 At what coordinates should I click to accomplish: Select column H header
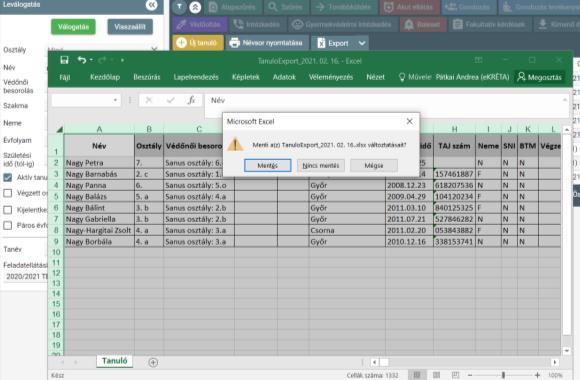pyautogui.click(x=454, y=129)
